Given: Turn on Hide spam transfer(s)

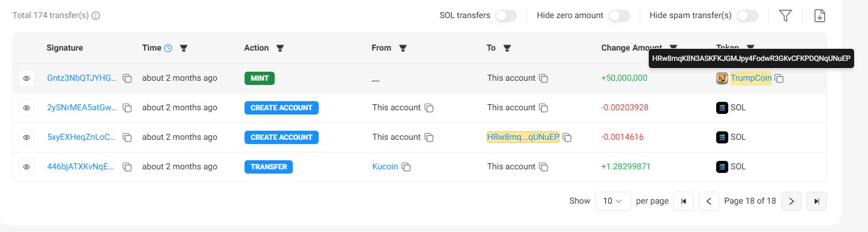Looking at the screenshot, I should point(748,16).
